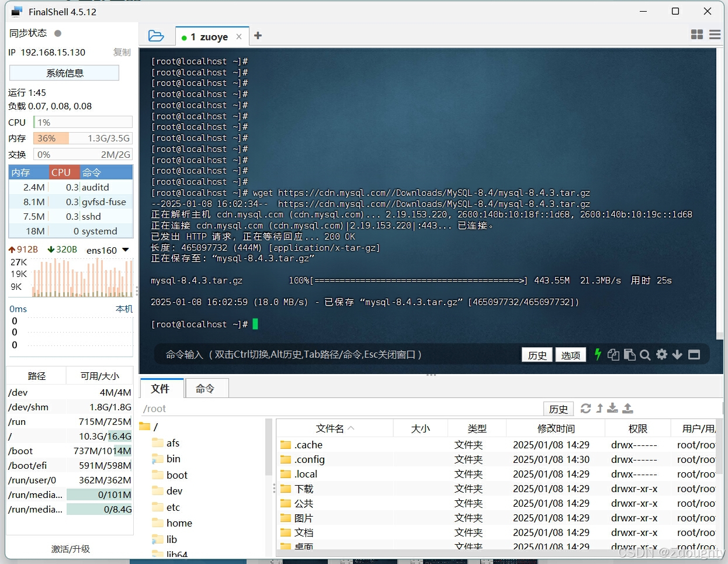Select the 下载 folder row
Viewport: 728px width, 564px height.
point(497,489)
